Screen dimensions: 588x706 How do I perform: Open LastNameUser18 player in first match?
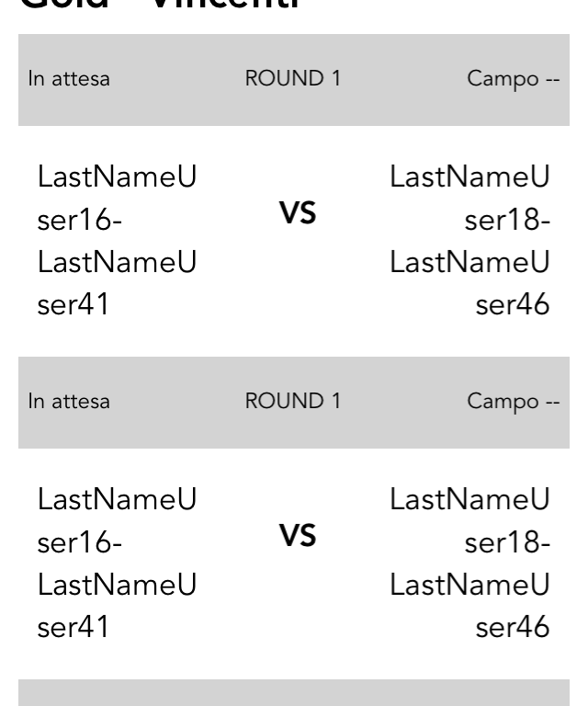point(469,198)
